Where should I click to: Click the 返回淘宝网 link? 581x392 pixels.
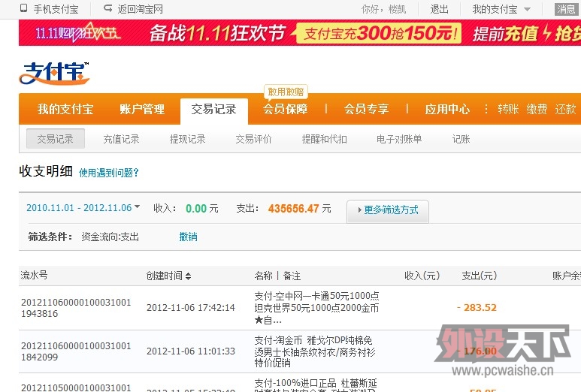(140, 9)
